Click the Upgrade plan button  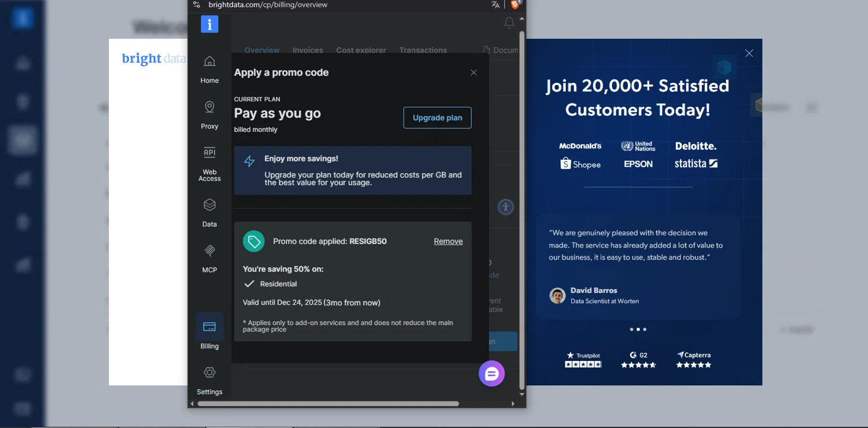click(437, 117)
